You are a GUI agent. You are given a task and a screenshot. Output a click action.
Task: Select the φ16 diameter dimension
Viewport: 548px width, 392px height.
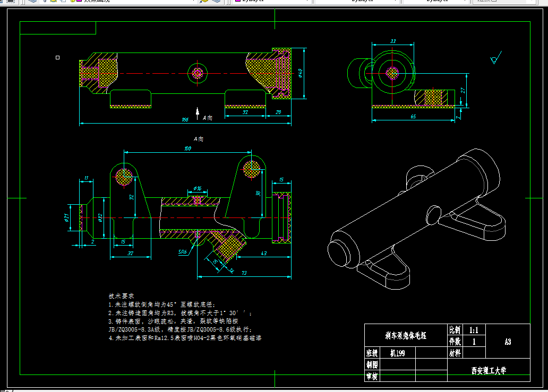coord(197,188)
